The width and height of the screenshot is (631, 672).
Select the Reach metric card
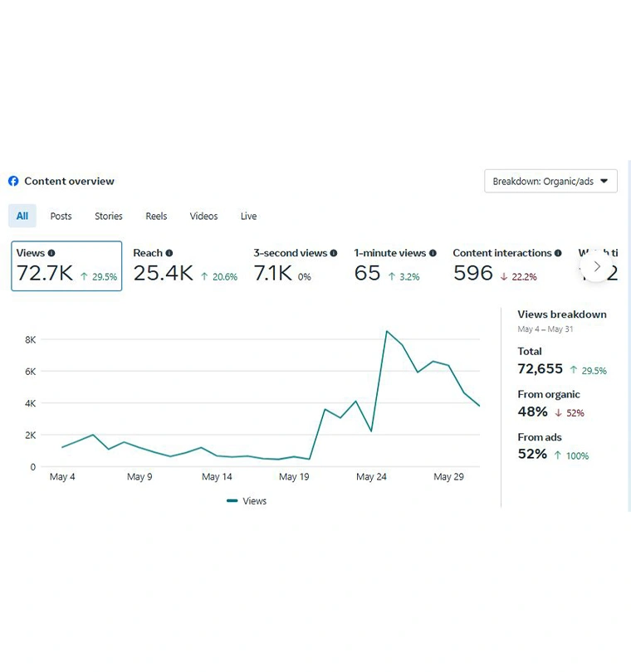point(185,266)
